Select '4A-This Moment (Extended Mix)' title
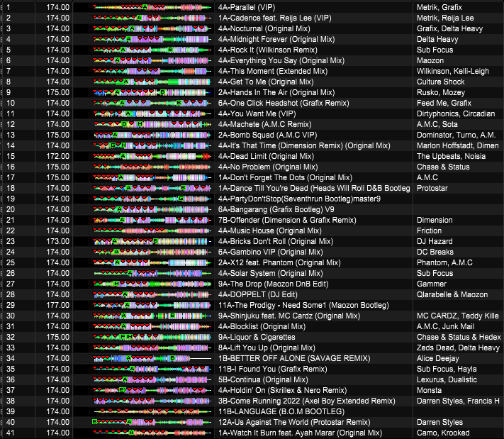Image resolution: width=504 pixels, height=439 pixels. (273, 71)
